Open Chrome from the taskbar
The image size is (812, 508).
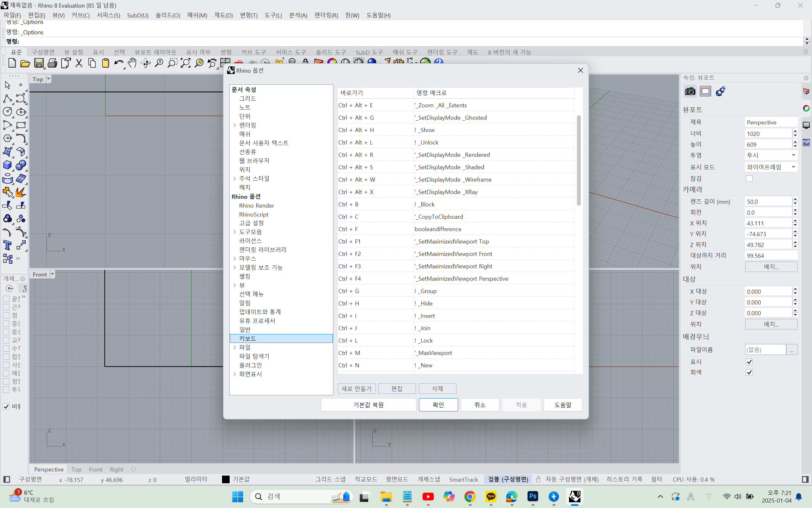pyautogui.click(x=470, y=496)
